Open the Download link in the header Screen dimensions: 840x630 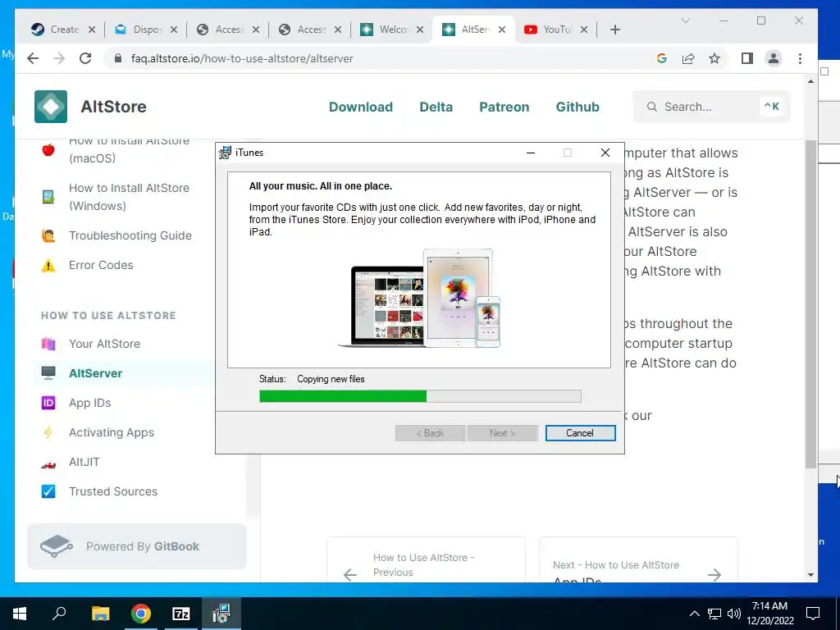[x=361, y=107]
